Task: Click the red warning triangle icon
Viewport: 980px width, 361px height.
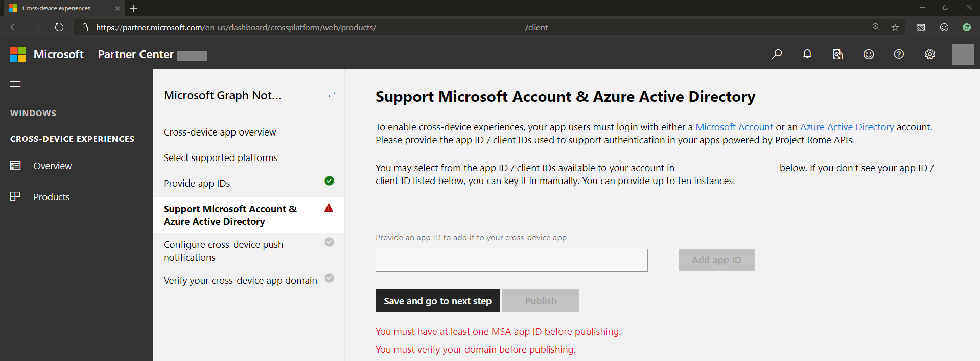Action: [x=329, y=208]
